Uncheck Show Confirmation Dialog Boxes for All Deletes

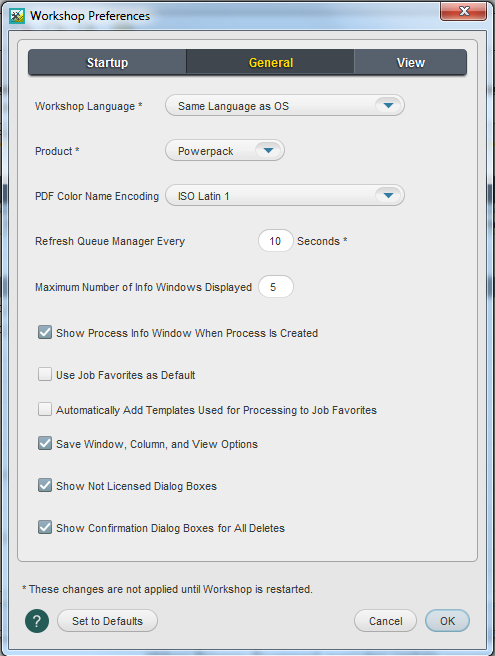click(45, 528)
